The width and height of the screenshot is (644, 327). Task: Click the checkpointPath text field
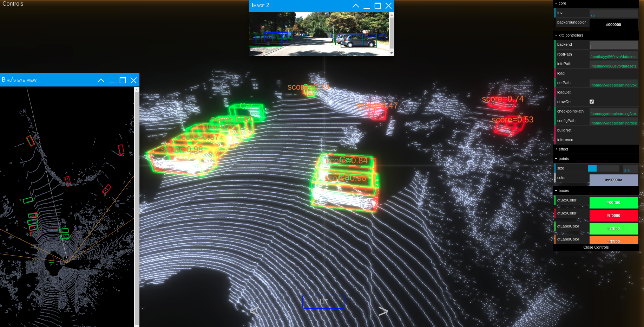[613, 112]
